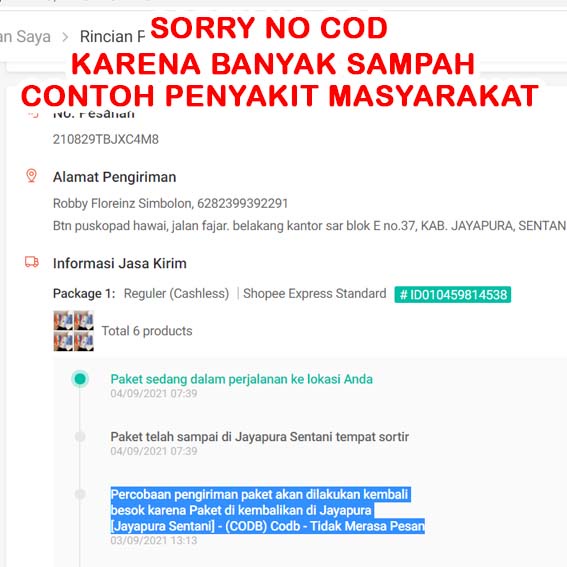Click 'Reguler (Cashless)' shipping option text
This screenshot has height=567, width=567.
coord(176,294)
